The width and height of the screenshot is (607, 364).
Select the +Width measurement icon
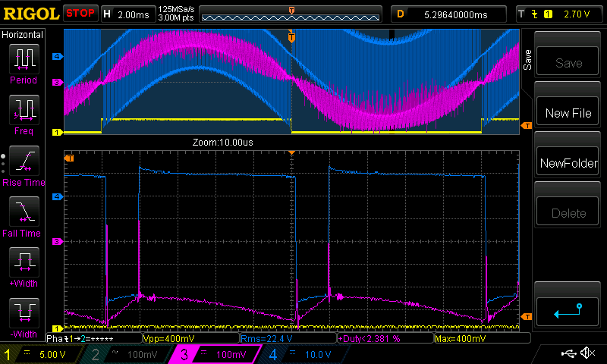24,266
